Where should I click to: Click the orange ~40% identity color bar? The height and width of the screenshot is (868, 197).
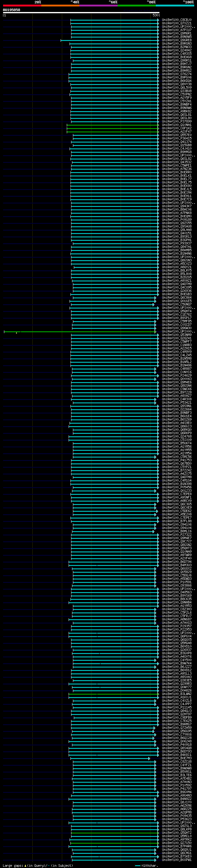click(x=60, y=6)
